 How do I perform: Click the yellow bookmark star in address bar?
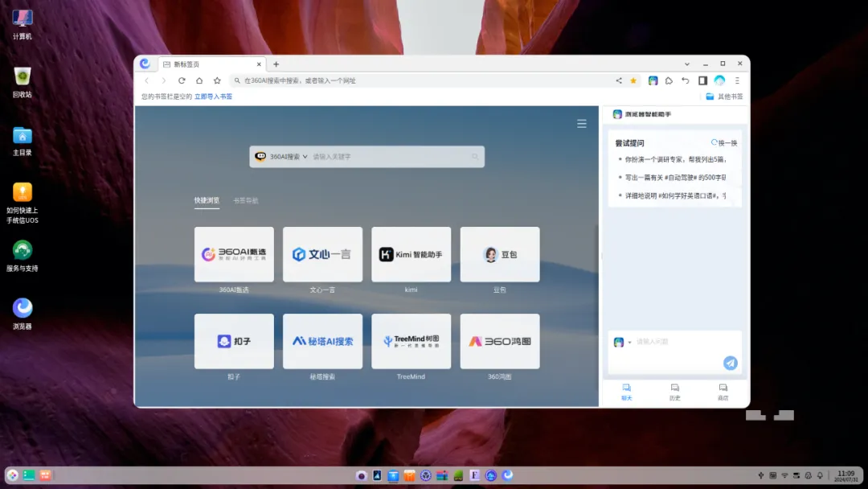pyautogui.click(x=633, y=80)
